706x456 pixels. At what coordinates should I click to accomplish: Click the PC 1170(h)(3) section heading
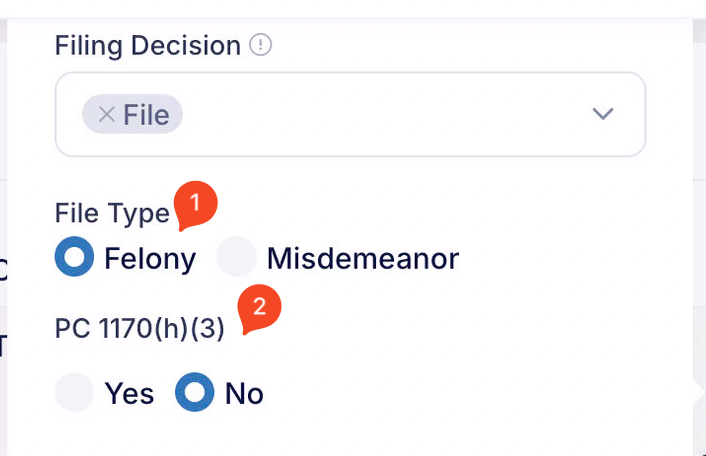point(140,328)
